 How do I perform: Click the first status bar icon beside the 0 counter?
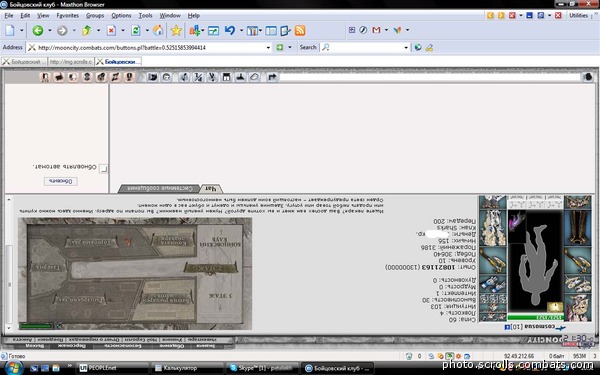coord(409,356)
